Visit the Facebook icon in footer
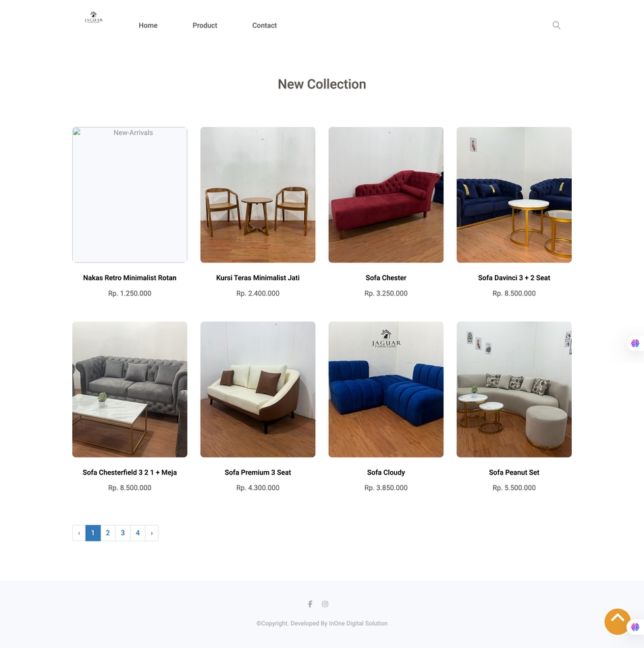 (310, 603)
